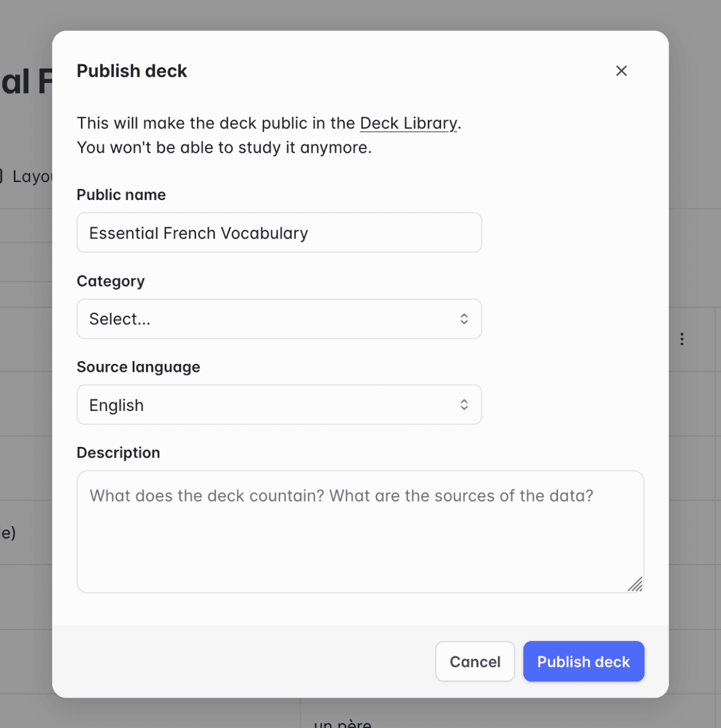Click the Source language label
This screenshot has width=721, height=728.
coord(138,367)
